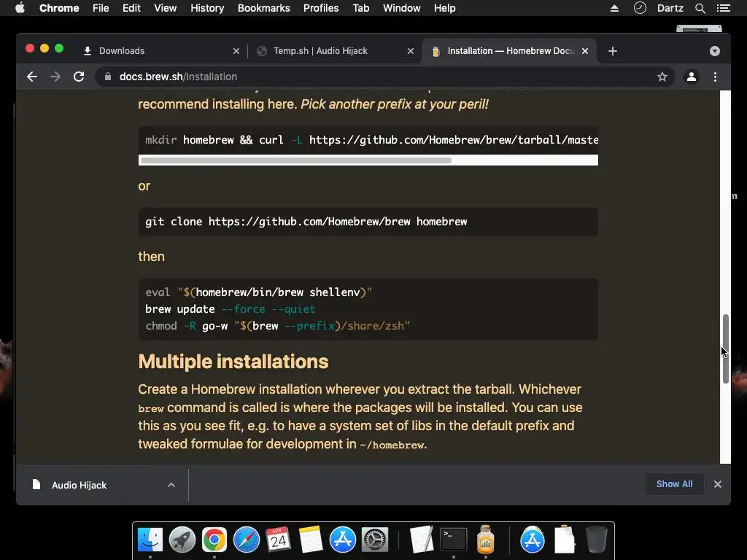The width and height of the screenshot is (747, 560).
Task: Click the Multiple installations heading
Action: pyautogui.click(x=233, y=362)
